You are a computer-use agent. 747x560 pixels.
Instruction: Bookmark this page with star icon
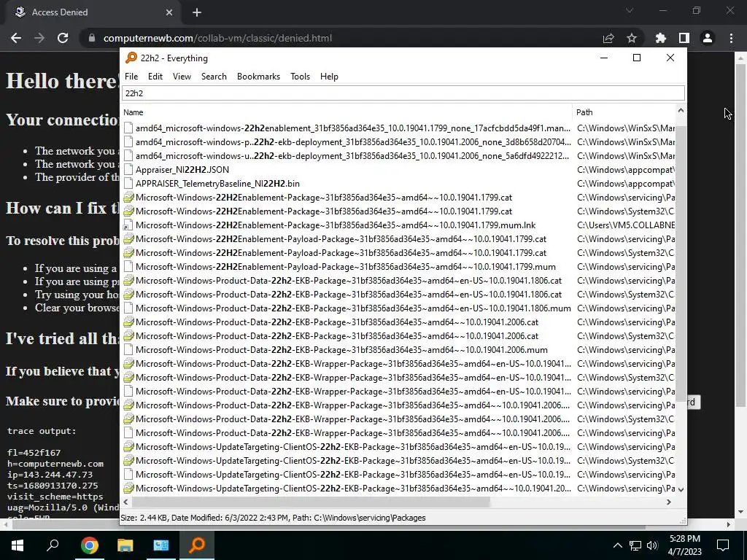(x=632, y=38)
